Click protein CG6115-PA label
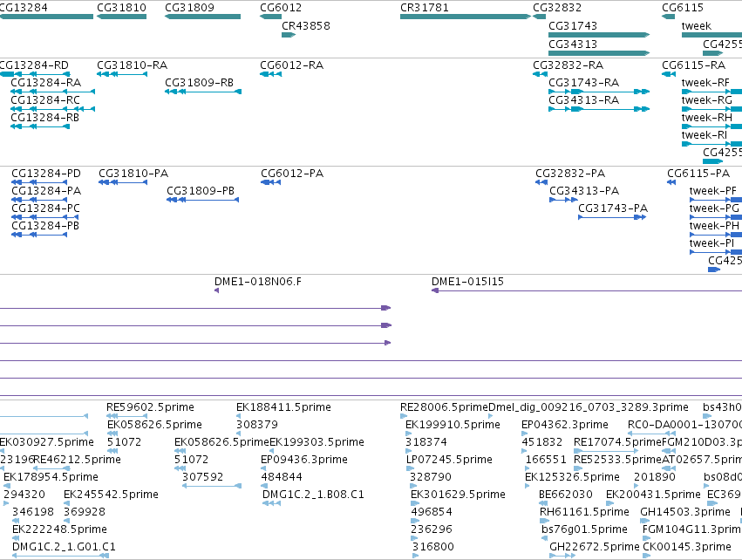The image size is (742, 560). (698, 174)
